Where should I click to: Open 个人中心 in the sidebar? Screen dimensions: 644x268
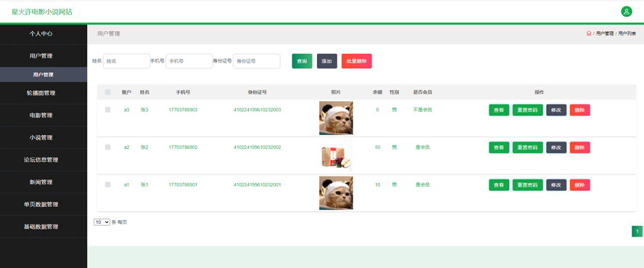click(41, 33)
